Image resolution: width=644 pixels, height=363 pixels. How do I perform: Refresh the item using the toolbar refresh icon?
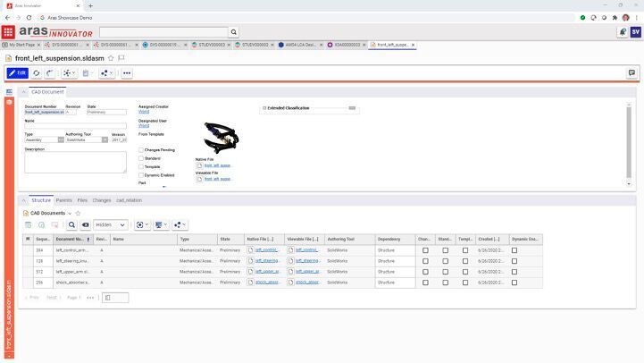37,73
